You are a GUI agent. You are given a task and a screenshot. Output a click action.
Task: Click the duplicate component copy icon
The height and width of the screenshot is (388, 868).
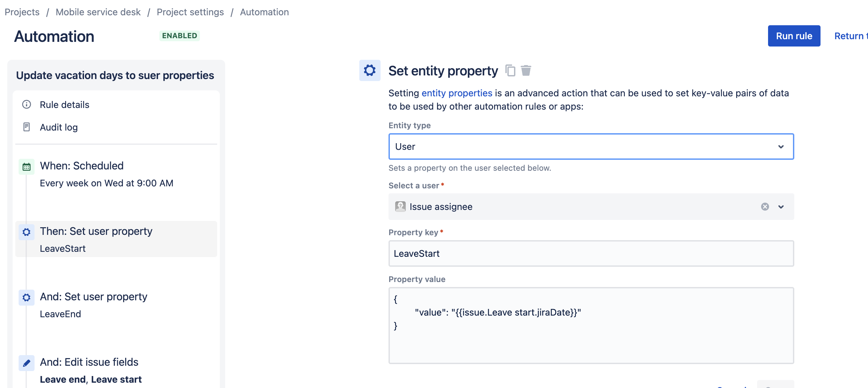click(510, 70)
